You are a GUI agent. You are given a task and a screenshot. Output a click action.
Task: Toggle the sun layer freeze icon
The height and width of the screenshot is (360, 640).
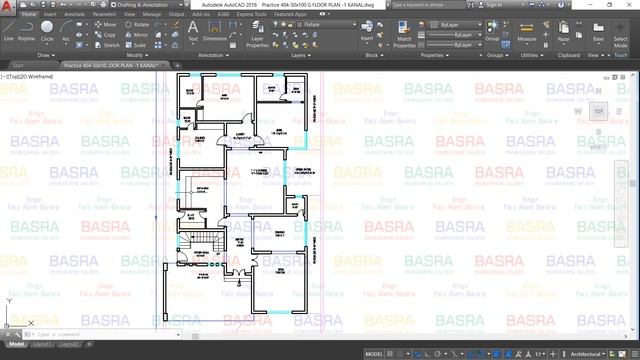click(283, 24)
